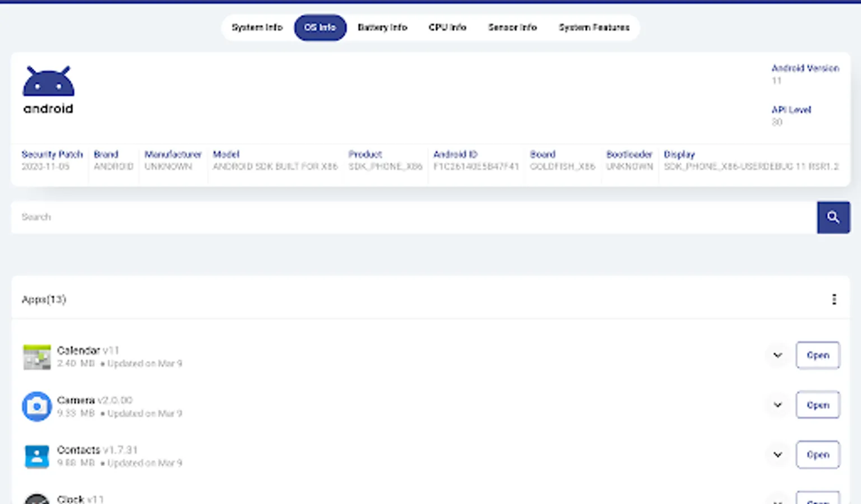Image resolution: width=861 pixels, height=504 pixels.
Task: Switch to the Battery Info tab
Action: tap(382, 27)
